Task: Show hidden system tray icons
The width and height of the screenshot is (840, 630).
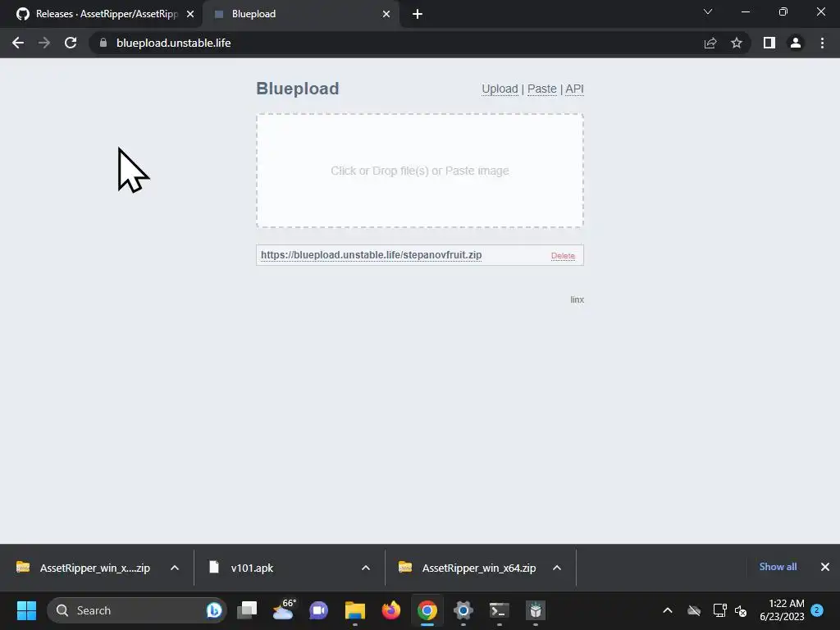Action: coord(668,610)
